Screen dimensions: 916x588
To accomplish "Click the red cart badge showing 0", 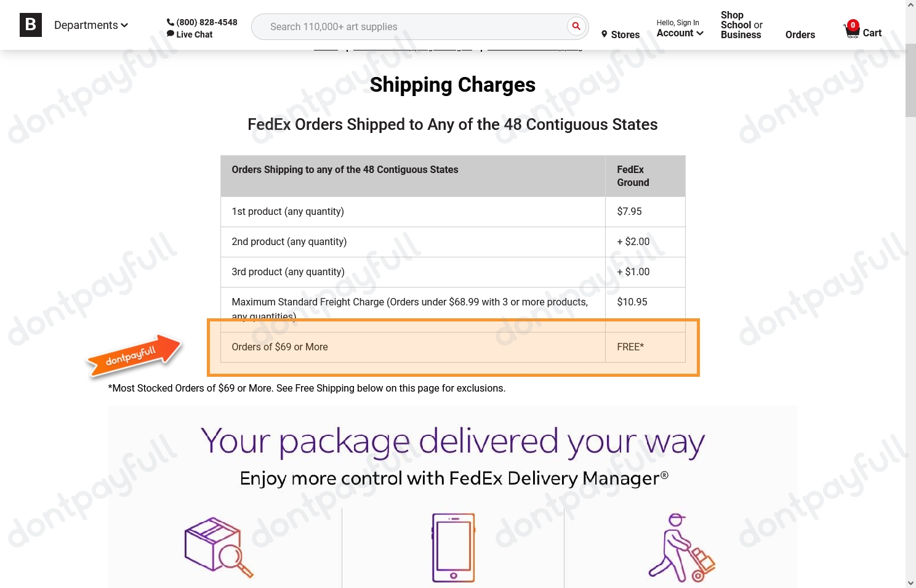I will point(853,26).
